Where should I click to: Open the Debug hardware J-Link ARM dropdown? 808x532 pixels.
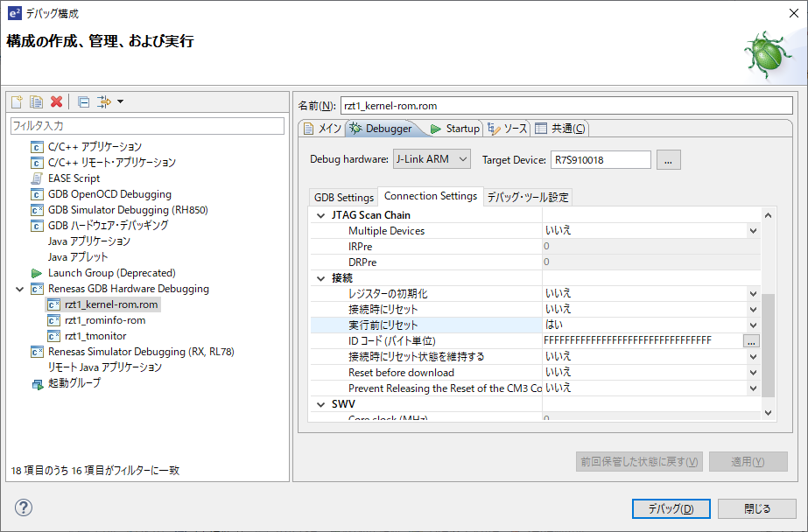432,159
